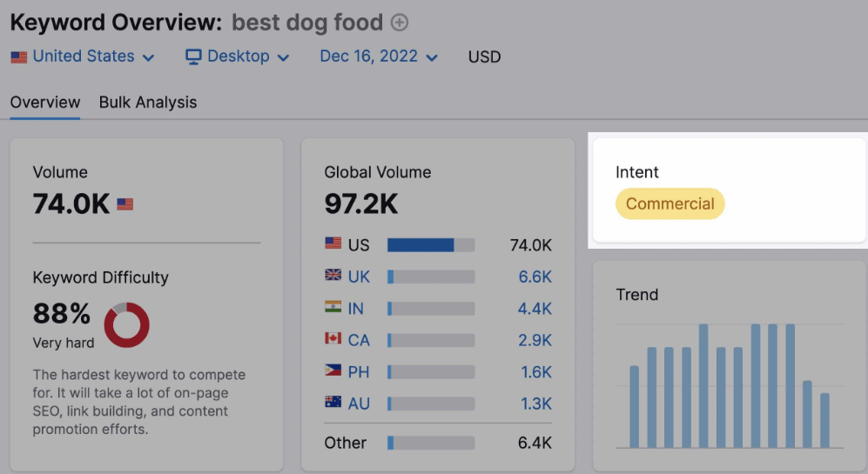Click the CA country link

(x=359, y=340)
